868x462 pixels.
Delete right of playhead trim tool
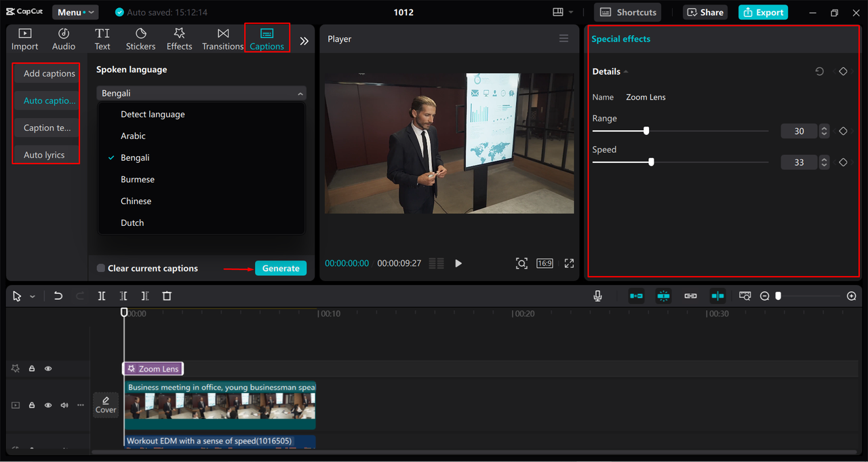pos(145,296)
